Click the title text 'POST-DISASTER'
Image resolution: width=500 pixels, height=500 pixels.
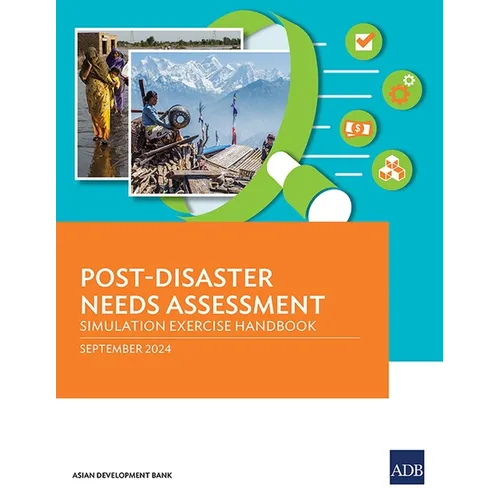177,278
